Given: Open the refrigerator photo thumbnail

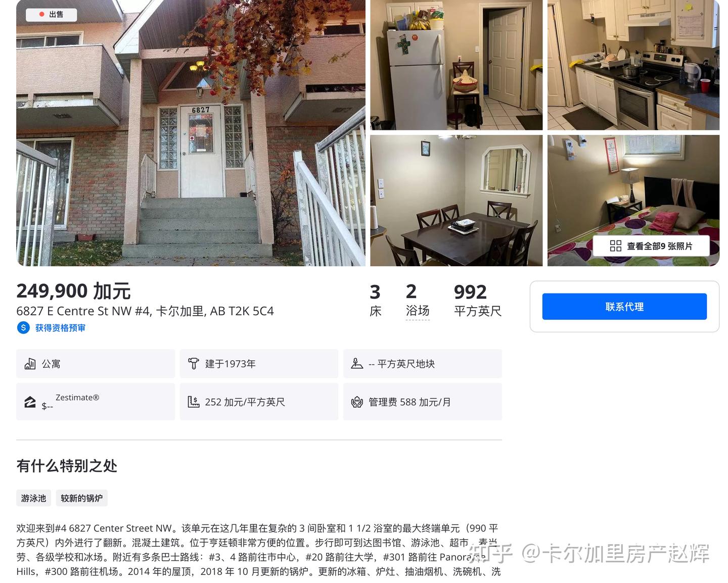Looking at the screenshot, I should (x=457, y=65).
